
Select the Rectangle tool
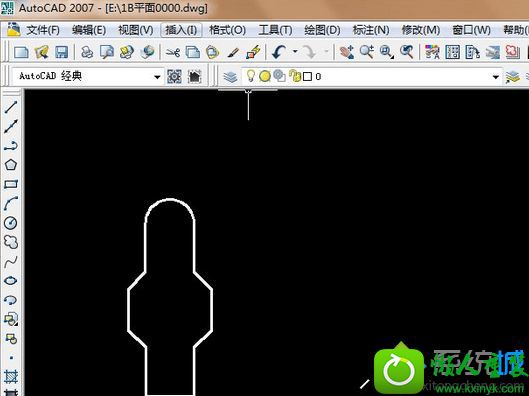point(11,184)
